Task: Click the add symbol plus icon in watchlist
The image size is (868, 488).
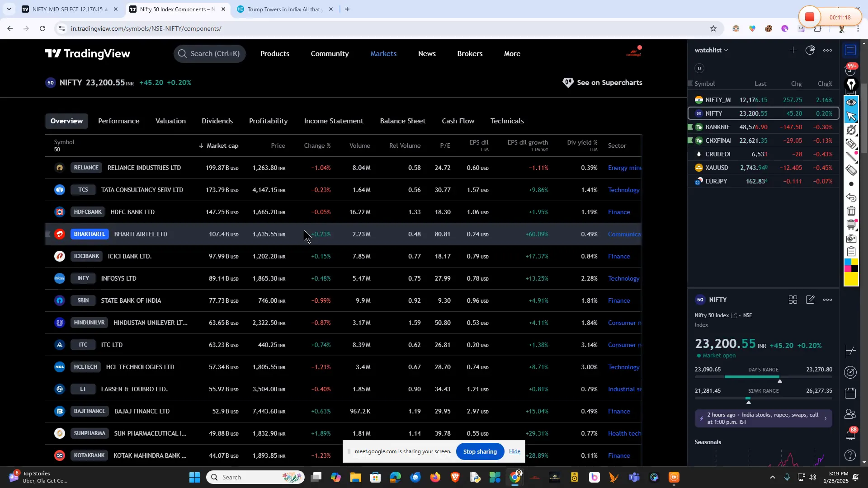Action: coord(793,50)
